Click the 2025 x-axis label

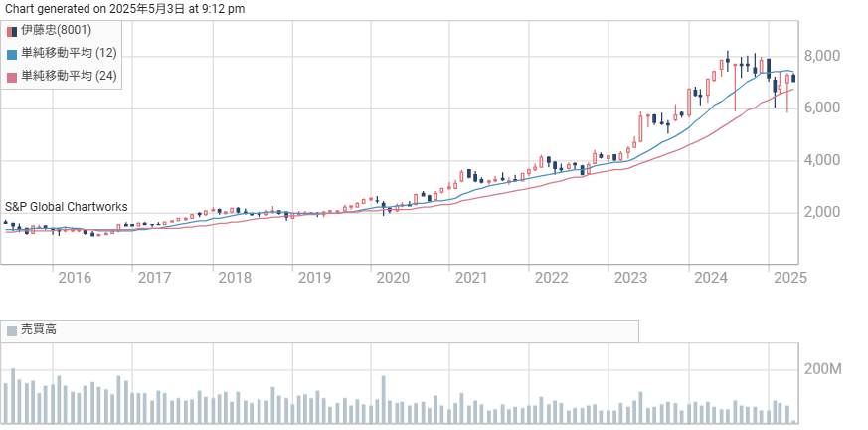pyautogui.click(x=789, y=277)
